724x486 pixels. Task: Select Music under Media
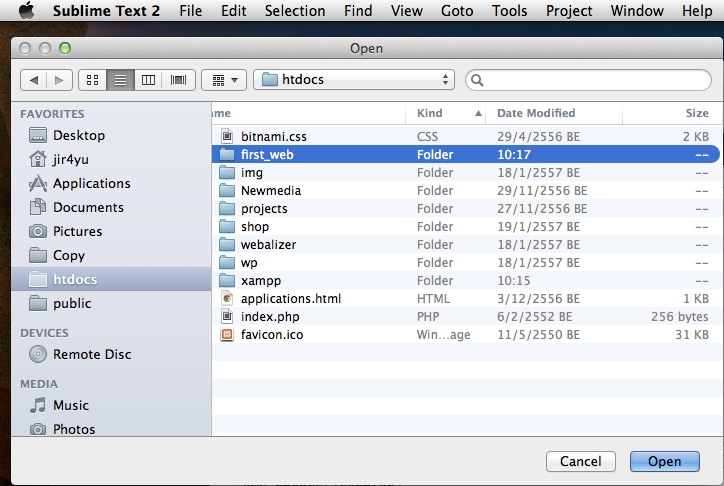(x=111, y=405)
